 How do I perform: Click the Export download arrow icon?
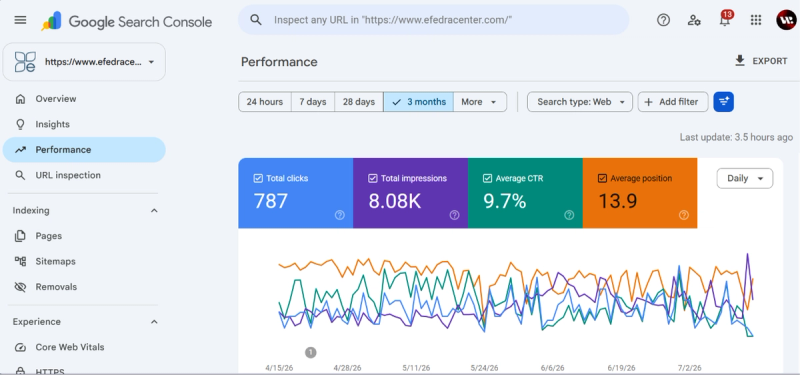(740, 61)
